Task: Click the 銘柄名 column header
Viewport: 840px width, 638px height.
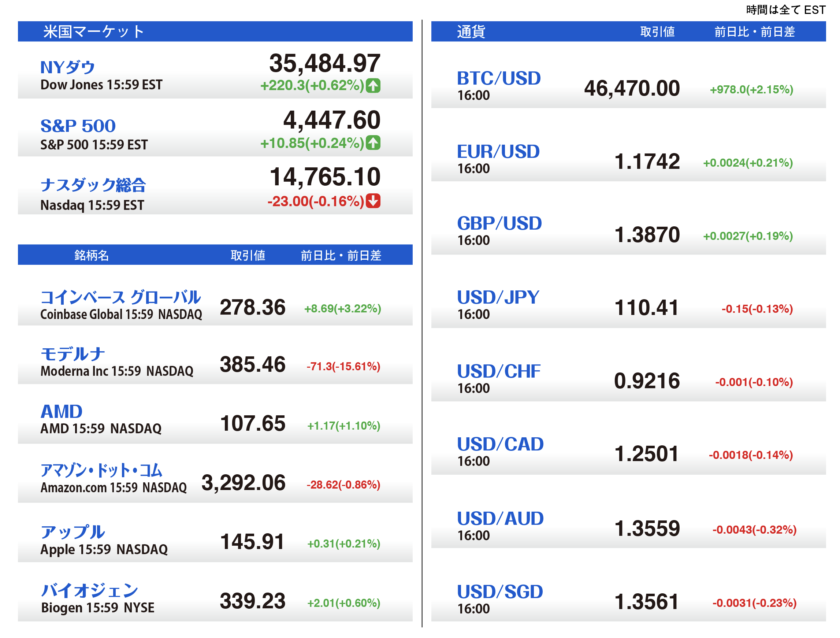Action: point(92,255)
